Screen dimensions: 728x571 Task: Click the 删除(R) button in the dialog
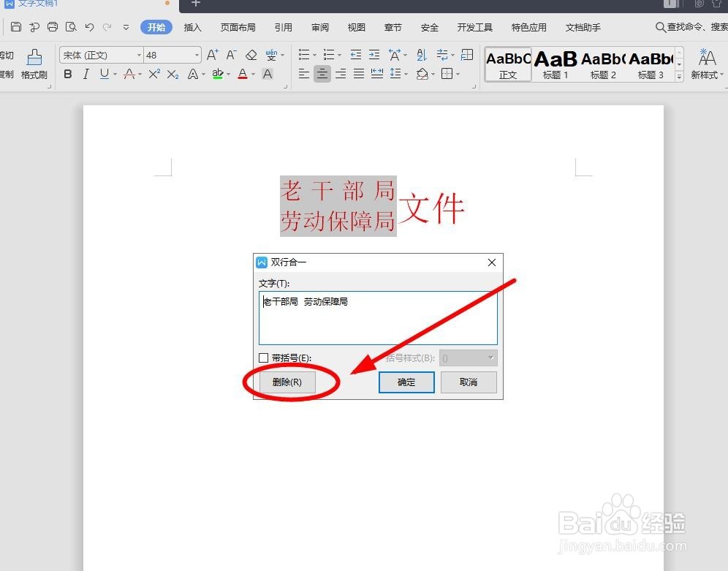[287, 382]
